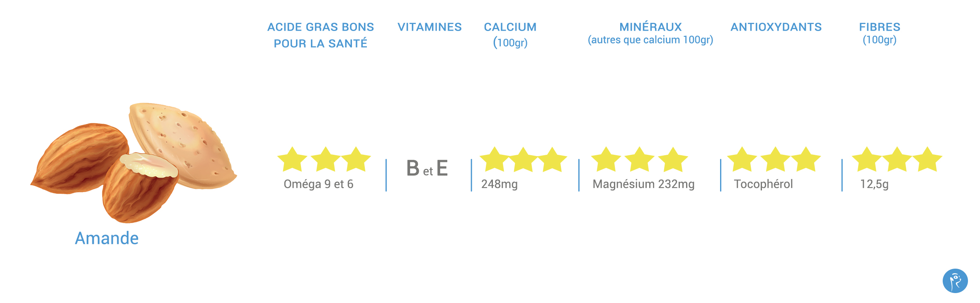The height and width of the screenshot is (303, 980).
Task: Click the stars above 12,5g
Action: click(897, 159)
